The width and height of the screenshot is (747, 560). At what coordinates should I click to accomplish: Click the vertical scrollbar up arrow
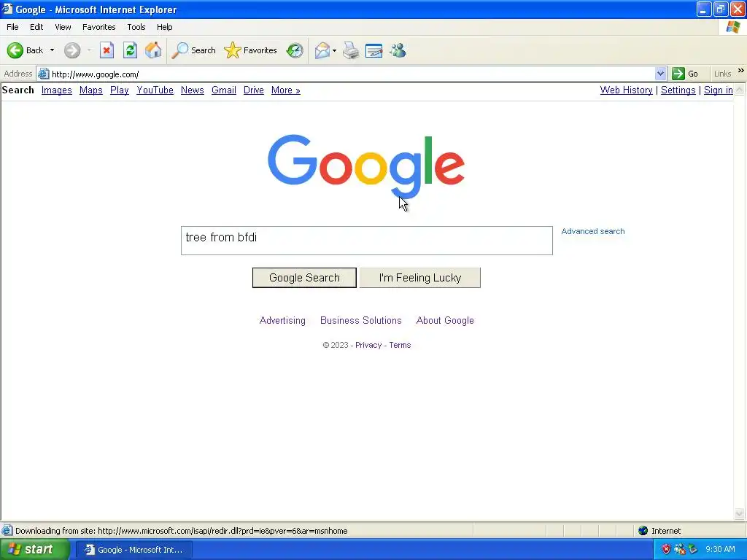pos(740,89)
